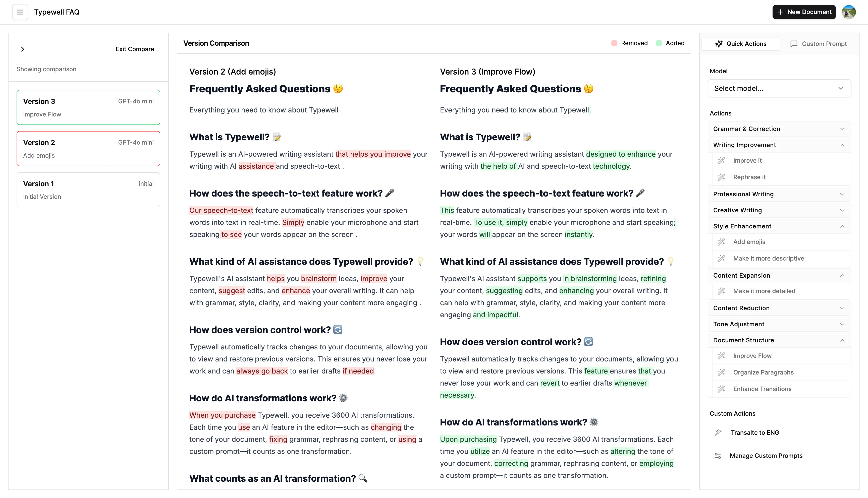The width and height of the screenshot is (868, 498).
Task: Click the Improve it wand icon
Action: pyautogui.click(x=721, y=160)
